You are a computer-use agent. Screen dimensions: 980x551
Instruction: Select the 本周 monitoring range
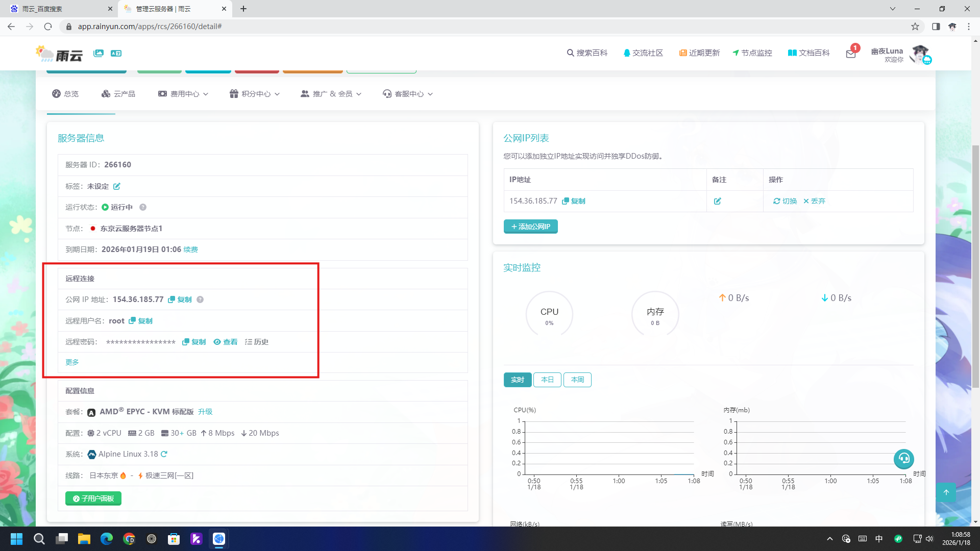(x=577, y=380)
